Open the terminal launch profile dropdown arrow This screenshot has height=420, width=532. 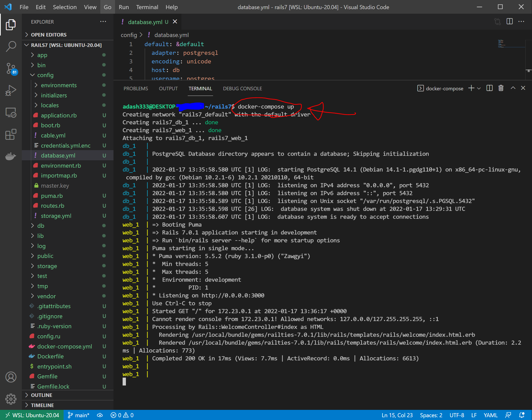[x=479, y=88]
